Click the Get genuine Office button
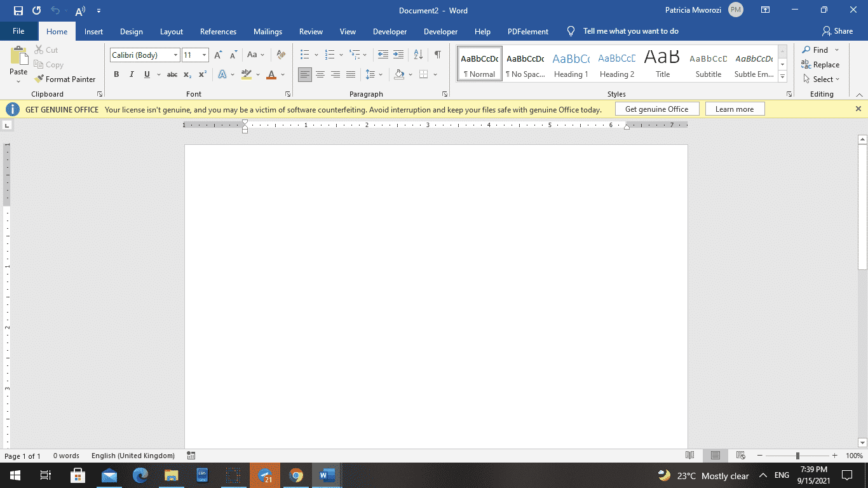Screen dimensions: 868x488 point(657,109)
